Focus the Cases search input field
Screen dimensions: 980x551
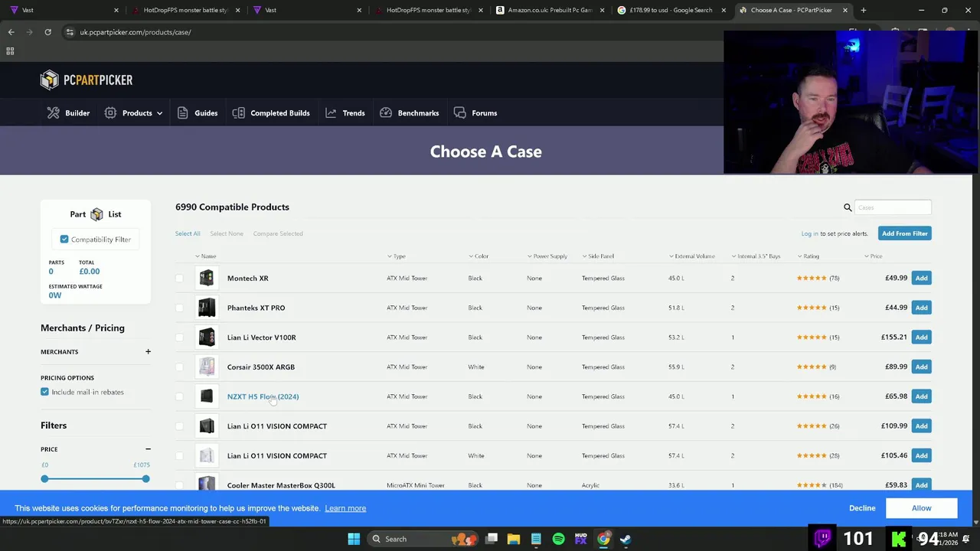pyautogui.click(x=893, y=207)
